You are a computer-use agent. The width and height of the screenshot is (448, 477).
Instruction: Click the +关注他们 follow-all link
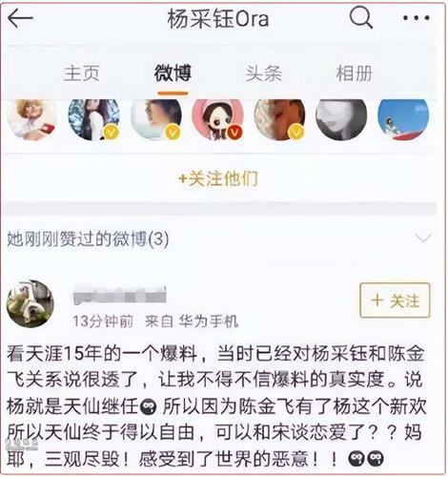[x=218, y=178]
